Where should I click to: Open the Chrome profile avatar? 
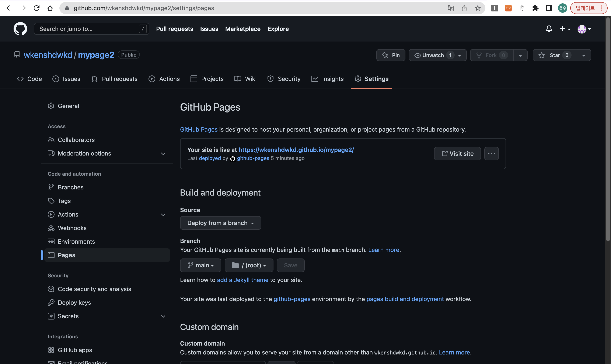pyautogui.click(x=563, y=8)
